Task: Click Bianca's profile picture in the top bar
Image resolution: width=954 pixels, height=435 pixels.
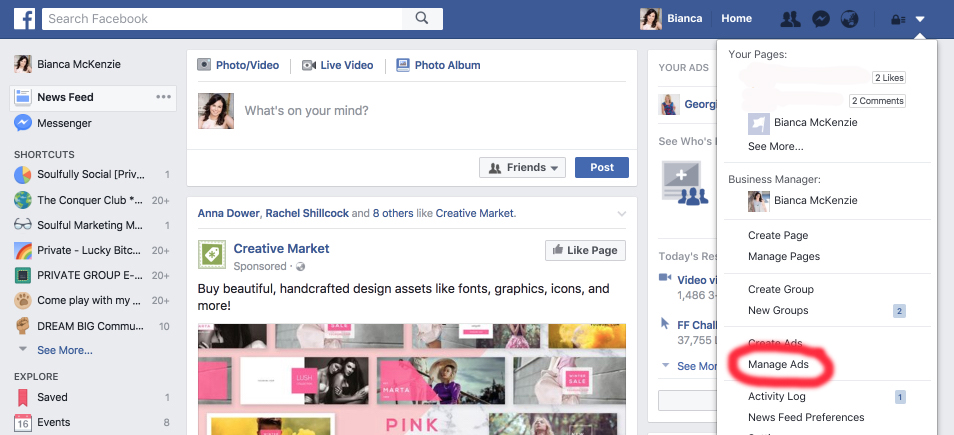Action: pos(650,19)
